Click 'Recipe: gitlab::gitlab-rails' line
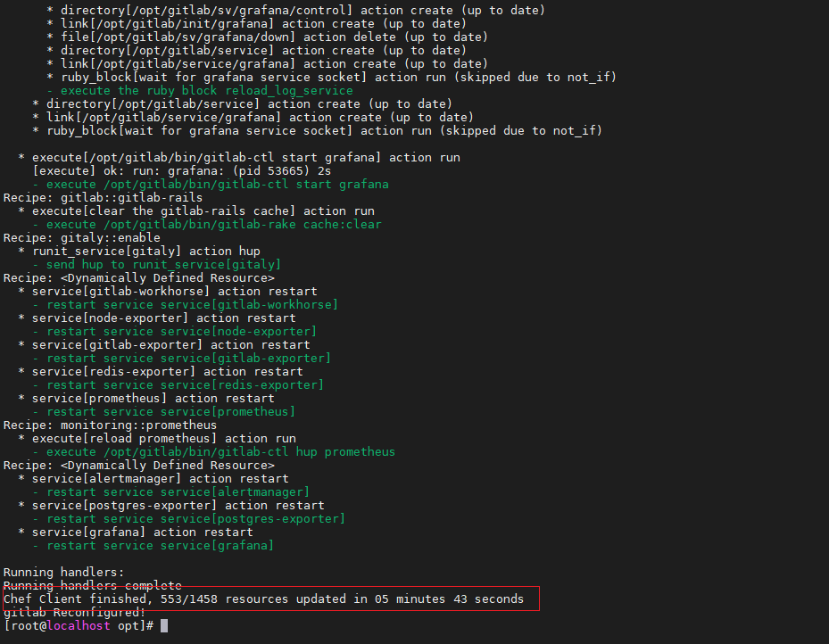Viewport: 829px width, 644px height. point(104,198)
